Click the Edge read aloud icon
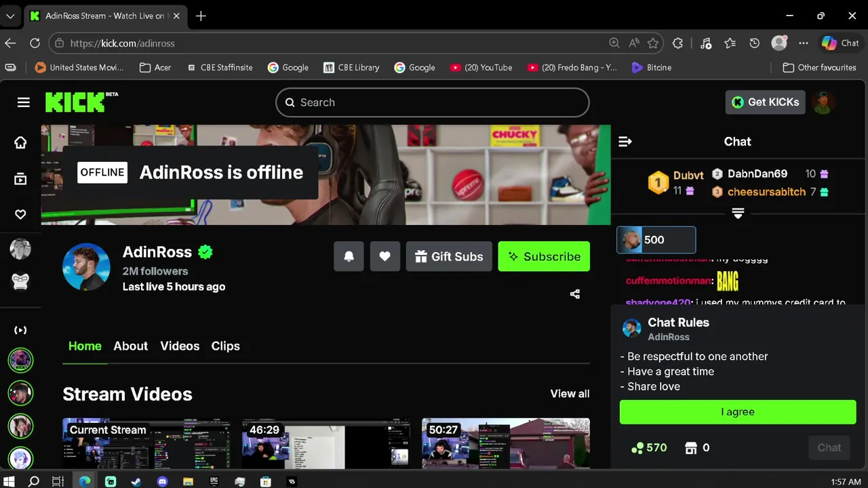Image resolution: width=868 pixels, height=488 pixels. pyautogui.click(x=634, y=43)
